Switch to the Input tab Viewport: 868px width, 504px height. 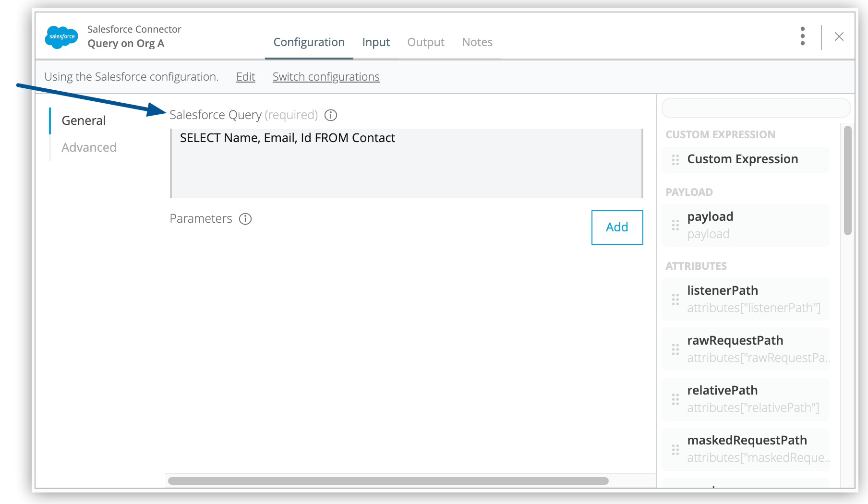[376, 42]
